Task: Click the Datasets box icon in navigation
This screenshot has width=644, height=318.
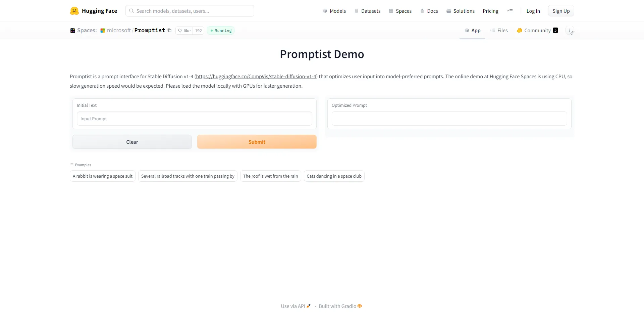Action: coord(357,11)
